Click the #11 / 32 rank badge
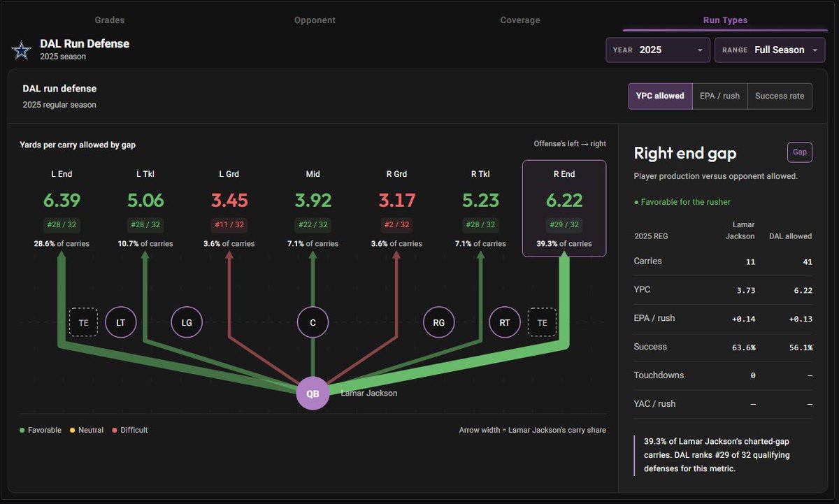This screenshot has height=504, width=839. point(229,225)
